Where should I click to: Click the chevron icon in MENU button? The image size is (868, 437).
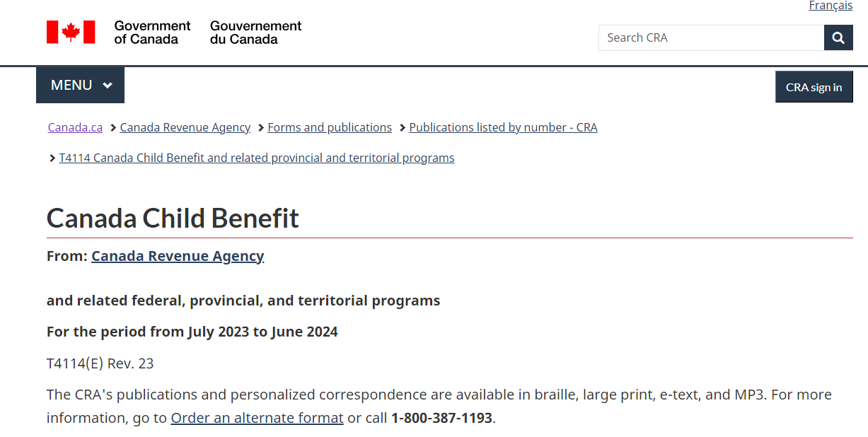pos(108,86)
